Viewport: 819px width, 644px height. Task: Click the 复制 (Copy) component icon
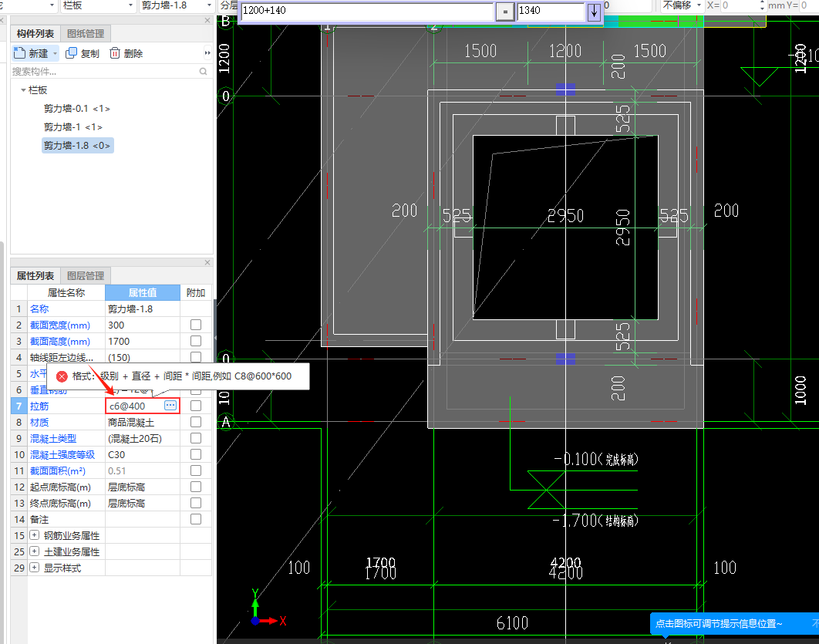pos(72,52)
